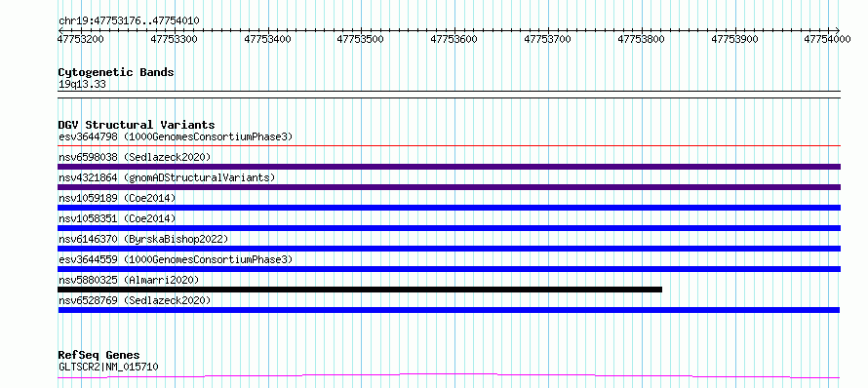Open variant label nsv6528769 (Sedlazeck2020)
868x388 pixels.
(135, 300)
